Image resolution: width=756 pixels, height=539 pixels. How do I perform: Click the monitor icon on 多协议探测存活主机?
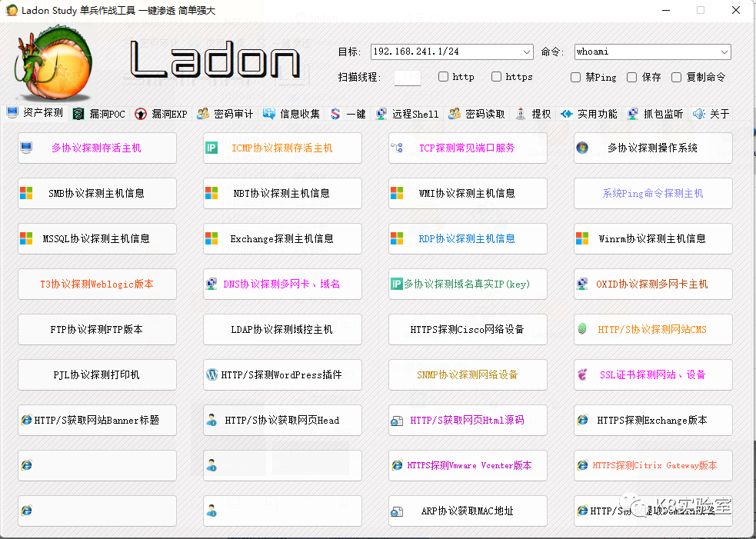pyautogui.click(x=26, y=148)
